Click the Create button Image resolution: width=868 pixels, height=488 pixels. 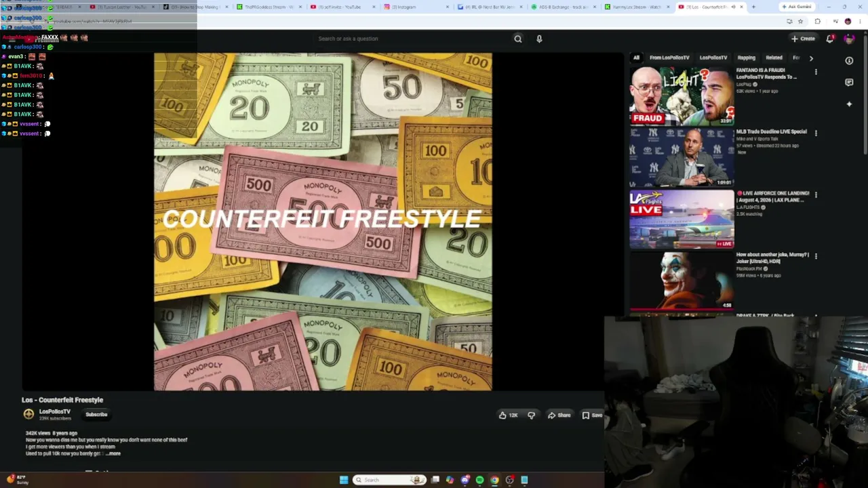click(803, 39)
